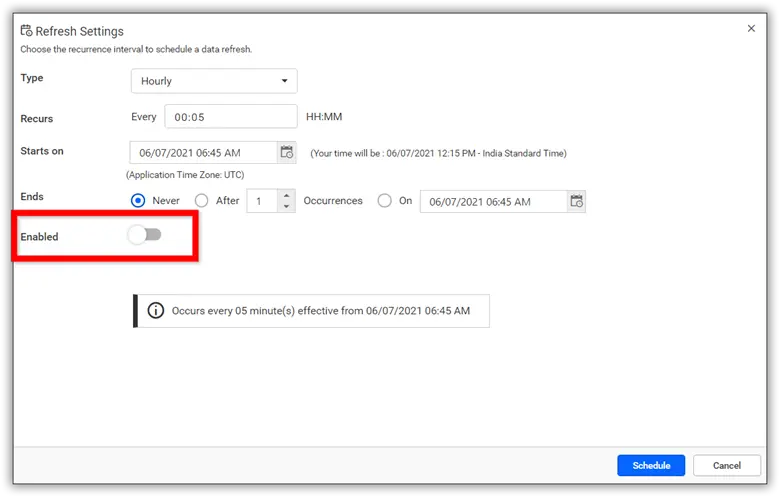Click the Cancel button
The height and width of the screenshot is (497, 780).
click(726, 465)
